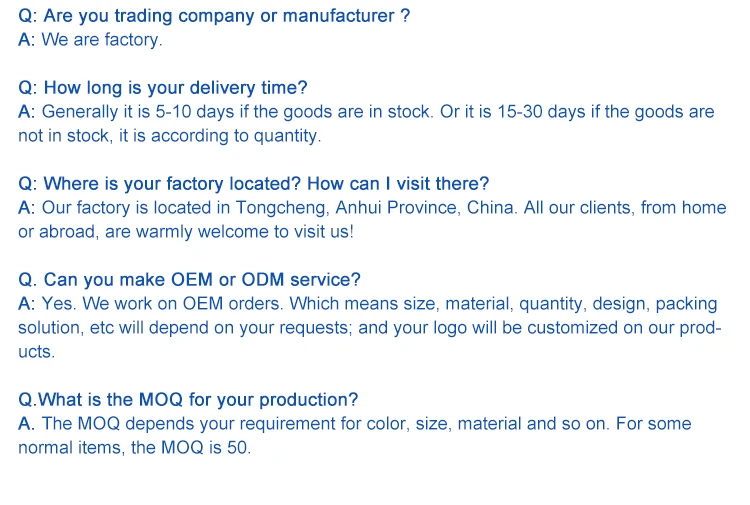750x505 pixels.
Task: Click the 'your logo will be customized' line
Action: pyautogui.click(x=370, y=328)
